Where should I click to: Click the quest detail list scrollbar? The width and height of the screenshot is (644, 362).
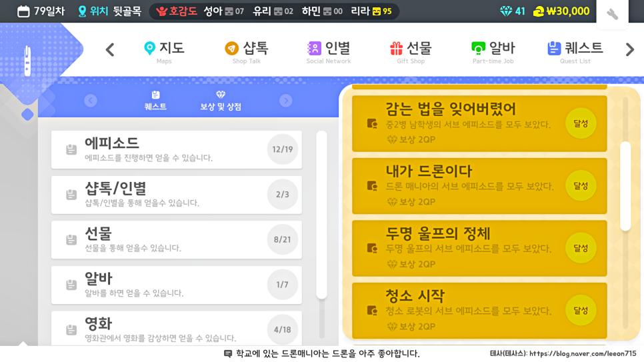(x=625, y=185)
